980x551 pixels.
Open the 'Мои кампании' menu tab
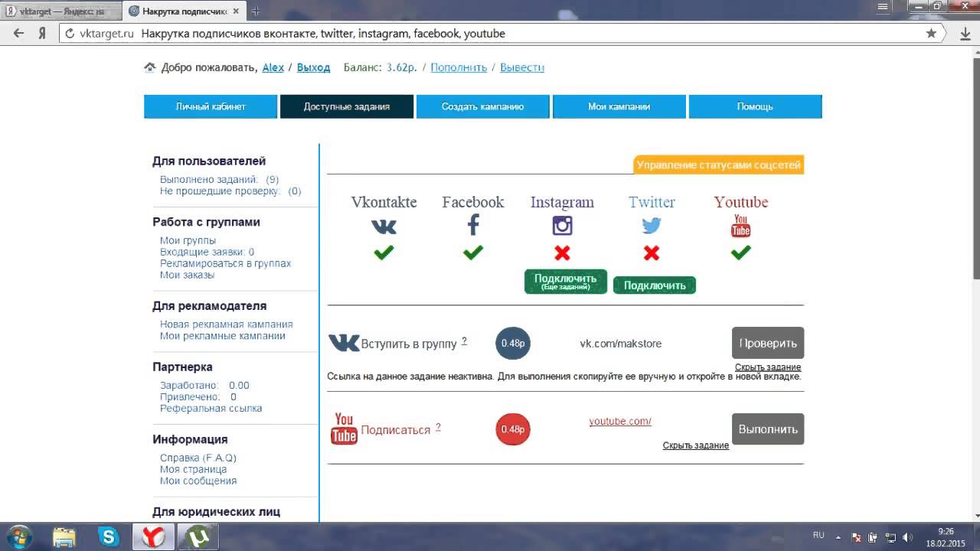click(619, 106)
